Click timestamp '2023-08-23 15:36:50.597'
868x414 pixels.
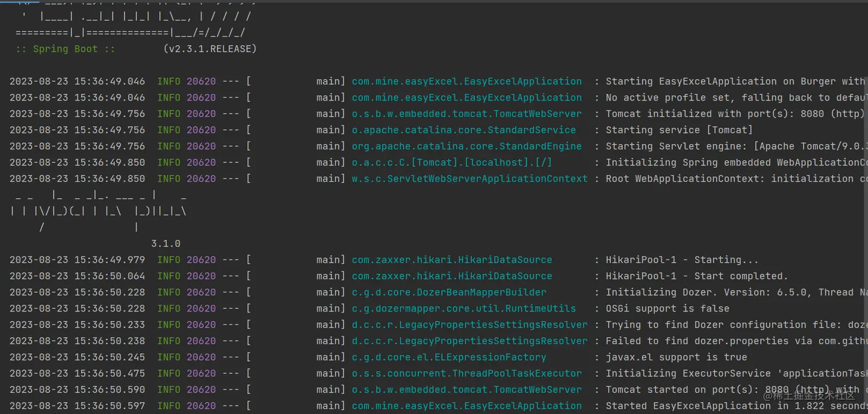(77, 406)
